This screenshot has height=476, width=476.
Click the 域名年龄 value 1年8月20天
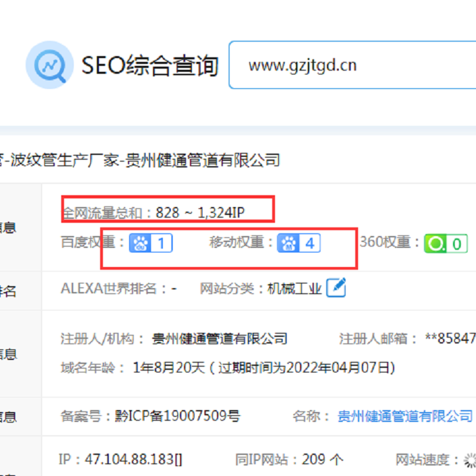169,368
